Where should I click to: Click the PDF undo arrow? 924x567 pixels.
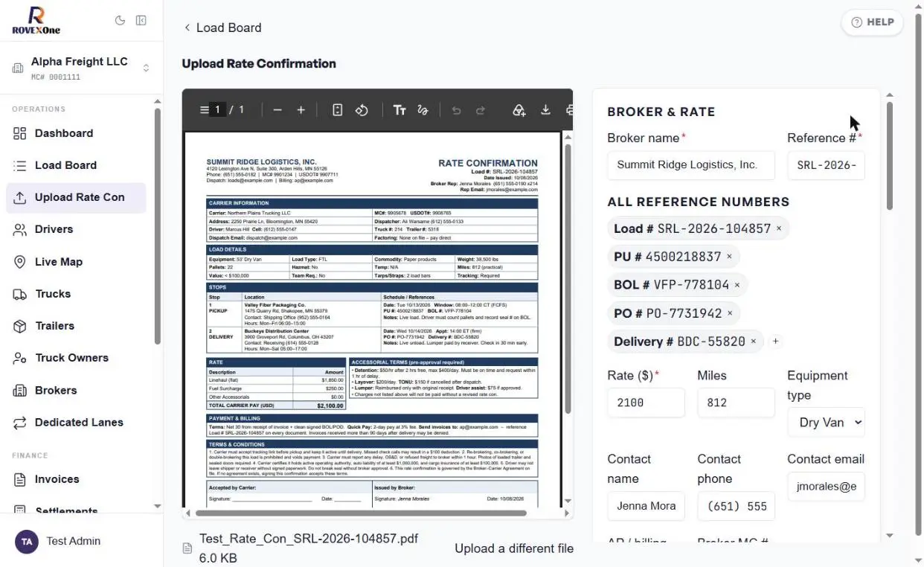click(x=457, y=110)
